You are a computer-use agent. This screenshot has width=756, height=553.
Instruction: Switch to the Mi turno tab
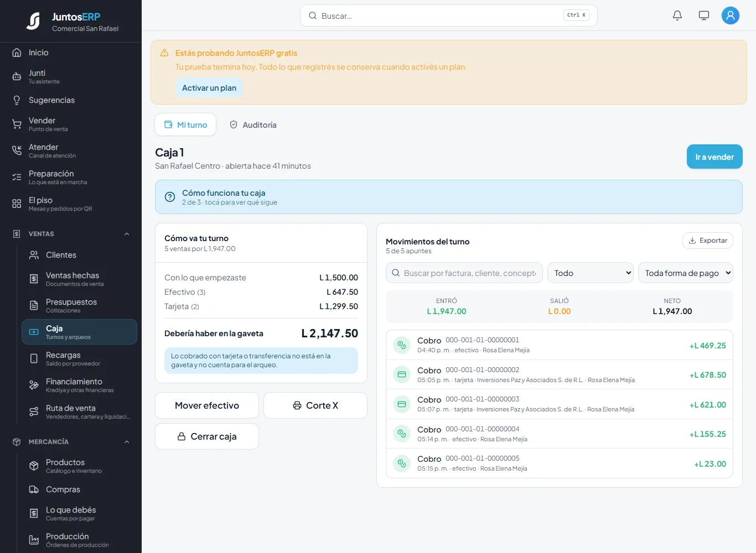pyautogui.click(x=185, y=124)
